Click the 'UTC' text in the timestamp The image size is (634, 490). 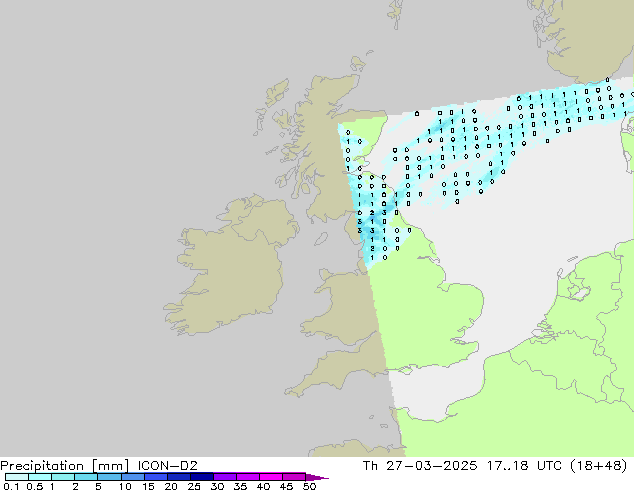pos(549,466)
